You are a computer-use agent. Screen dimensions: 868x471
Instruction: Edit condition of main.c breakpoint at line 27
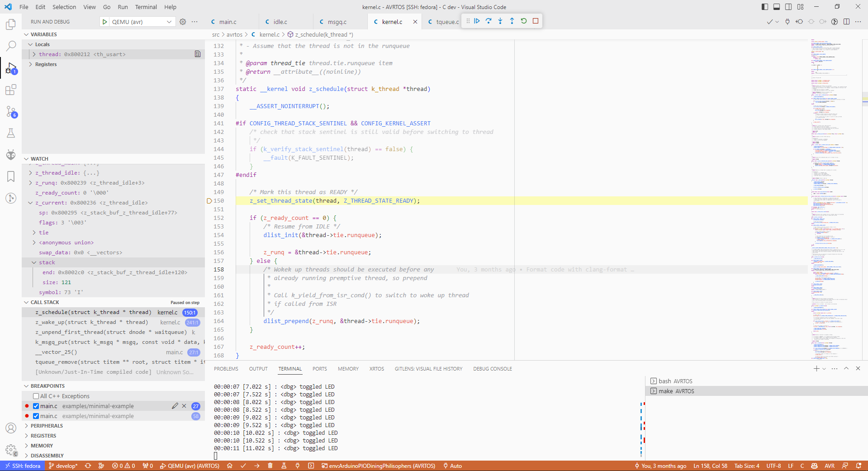[x=175, y=406]
